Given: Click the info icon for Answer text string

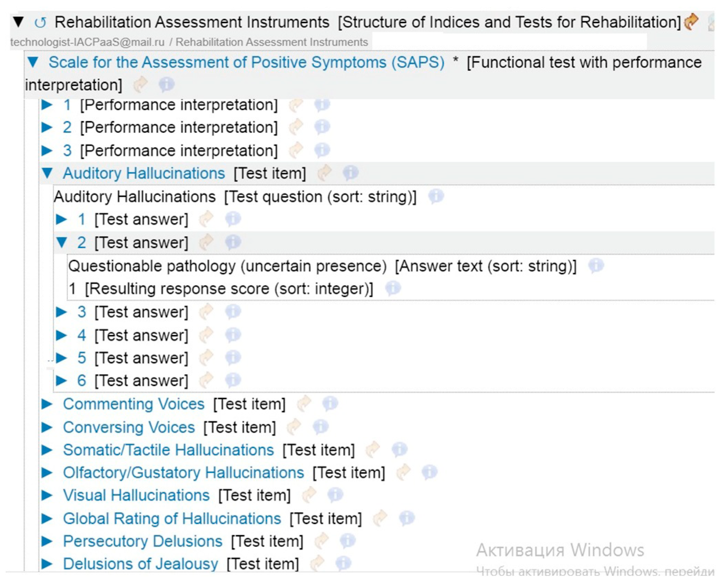Looking at the screenshot, I should point(596,266).
